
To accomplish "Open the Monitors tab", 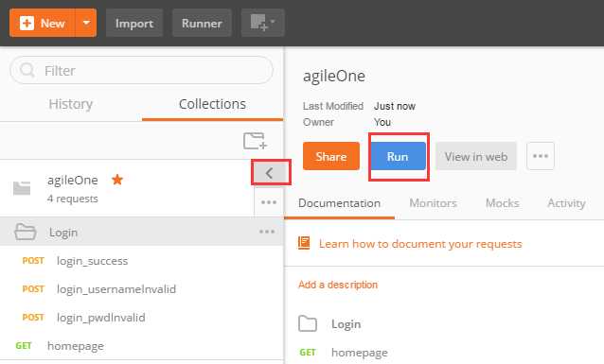I will [433, 202].
